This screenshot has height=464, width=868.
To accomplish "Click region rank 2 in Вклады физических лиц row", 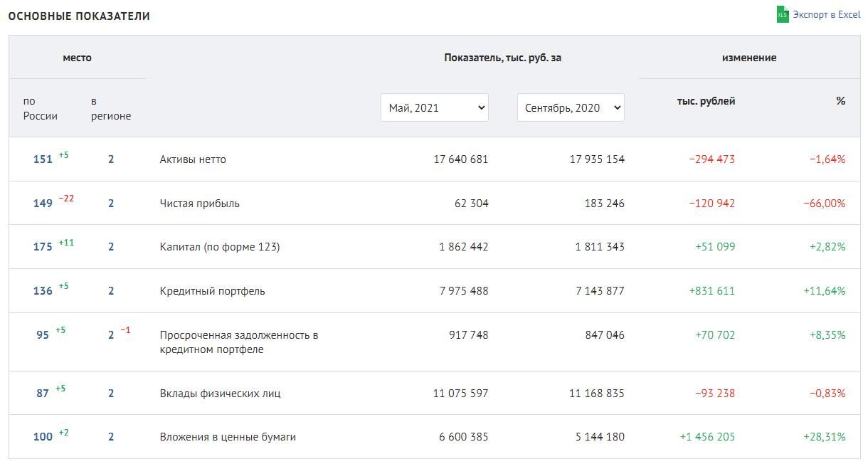I will [x=111, y=394].
